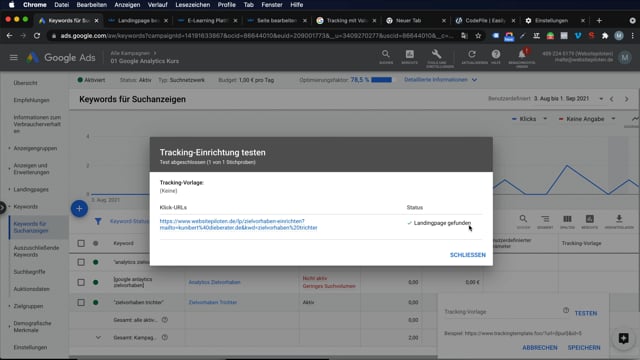Bookmark page with star icon
The width and height of the screenshot is (640, 360).
point(478,36)
